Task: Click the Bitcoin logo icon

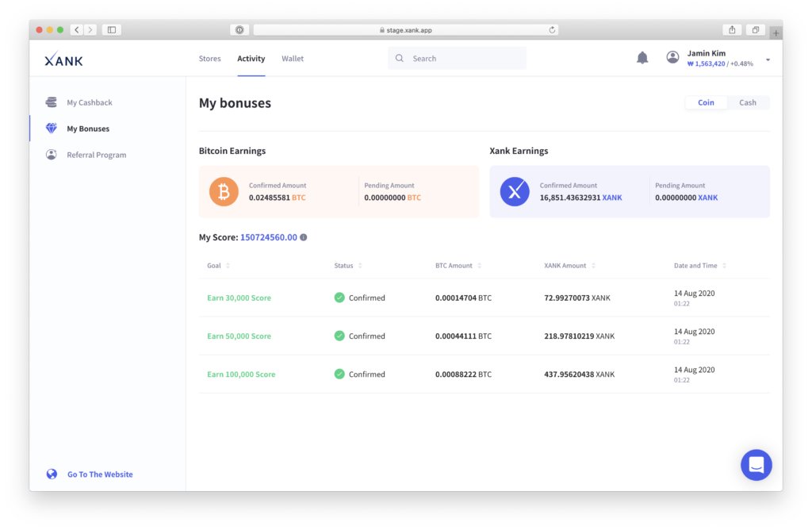Action: (224, 192)
